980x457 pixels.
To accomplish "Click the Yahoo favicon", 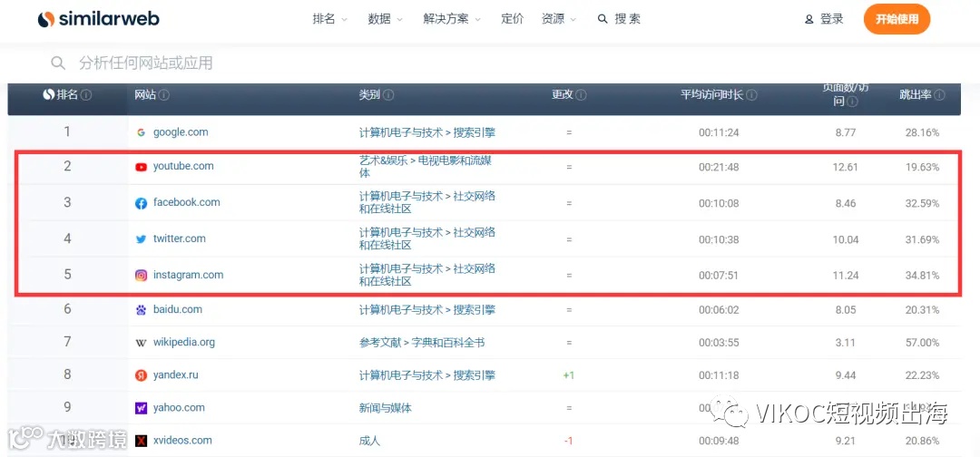I will 142,408.
